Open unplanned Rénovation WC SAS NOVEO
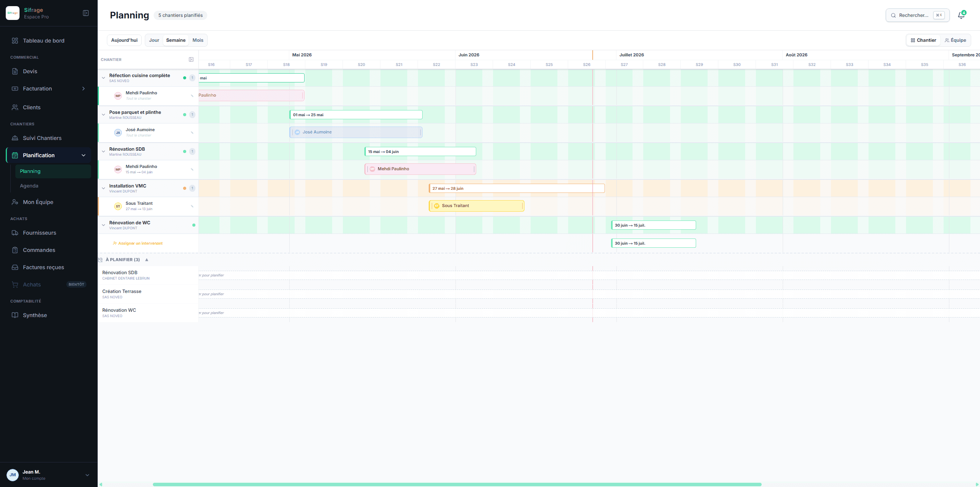 pyautogui.click(x=148, y=313)
